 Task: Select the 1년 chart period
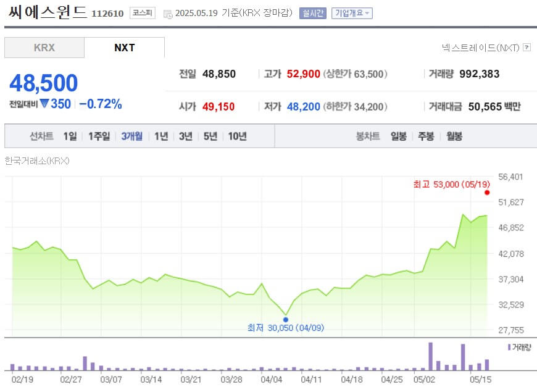161,136
